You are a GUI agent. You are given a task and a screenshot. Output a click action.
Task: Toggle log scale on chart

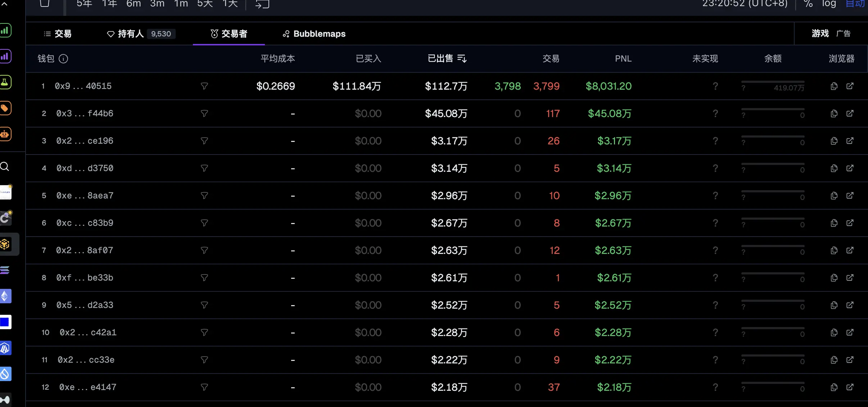[829, 4]
